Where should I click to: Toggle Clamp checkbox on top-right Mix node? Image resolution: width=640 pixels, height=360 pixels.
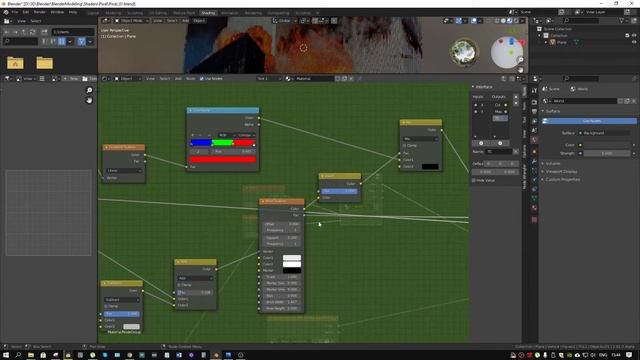404,145
